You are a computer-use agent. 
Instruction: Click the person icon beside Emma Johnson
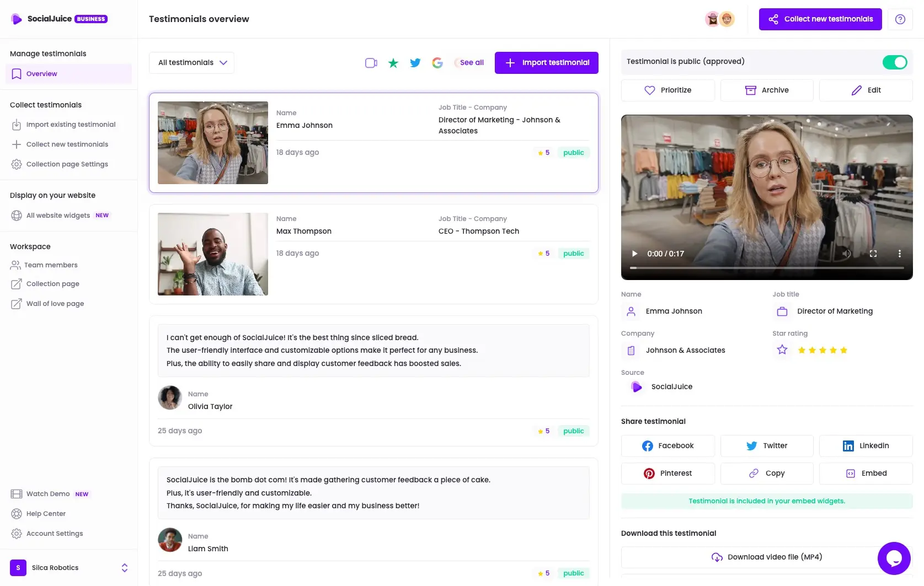pos(631,311)
